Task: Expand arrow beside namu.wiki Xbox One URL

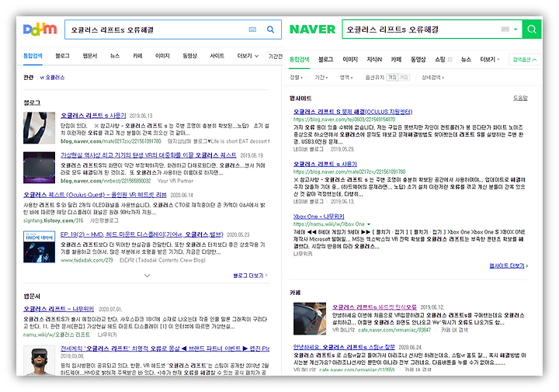Action: [369, 224]
